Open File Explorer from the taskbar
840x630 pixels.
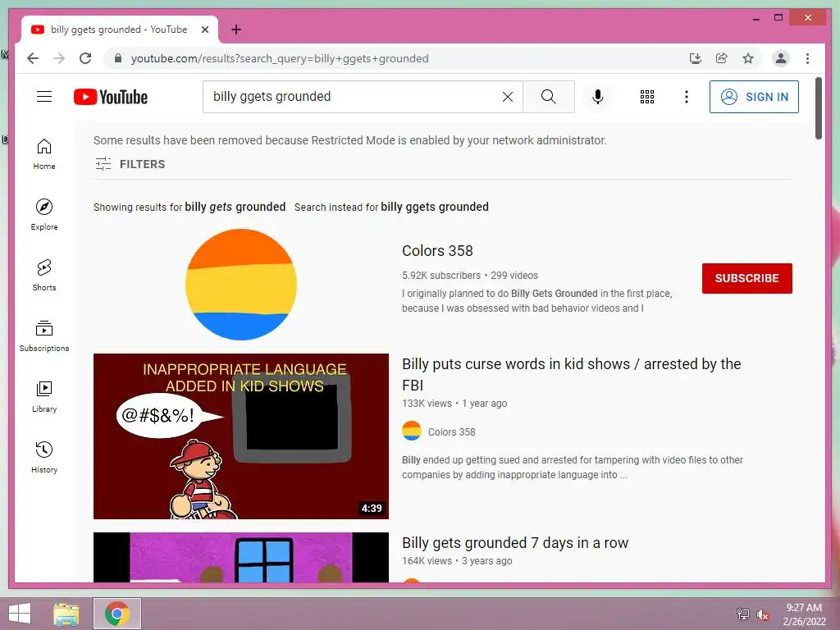[x=66, y=614]
